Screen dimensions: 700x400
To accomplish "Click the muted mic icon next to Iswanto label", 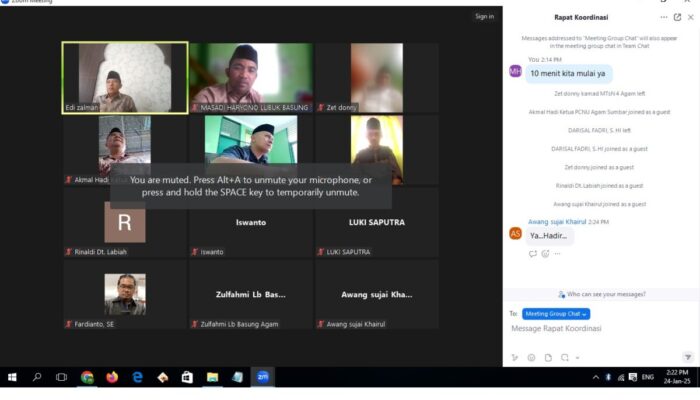I will (195, 252).
